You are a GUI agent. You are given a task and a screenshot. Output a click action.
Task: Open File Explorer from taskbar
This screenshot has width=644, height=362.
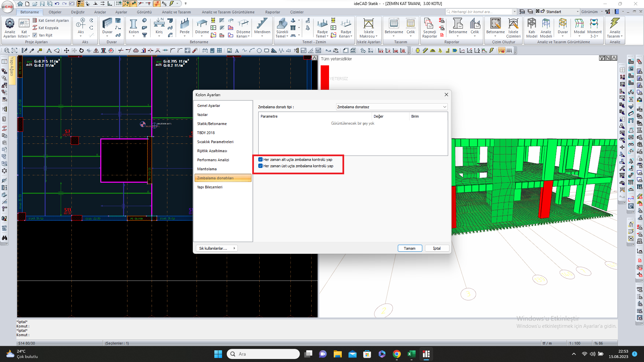coord(338,354)
